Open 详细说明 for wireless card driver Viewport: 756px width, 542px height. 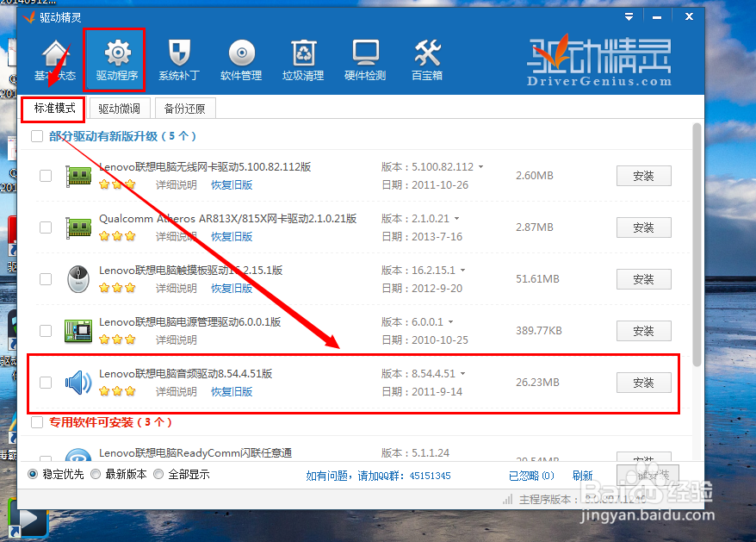[x=176, y=185]
